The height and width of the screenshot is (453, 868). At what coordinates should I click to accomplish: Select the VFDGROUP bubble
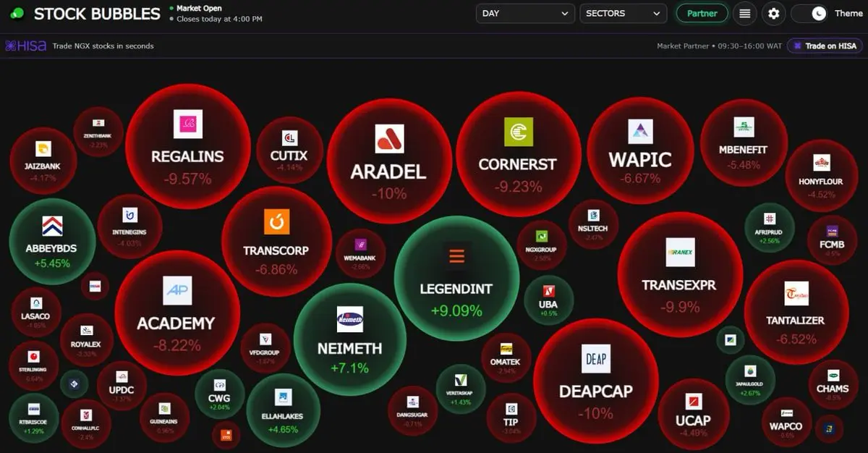tap(265, 350)
